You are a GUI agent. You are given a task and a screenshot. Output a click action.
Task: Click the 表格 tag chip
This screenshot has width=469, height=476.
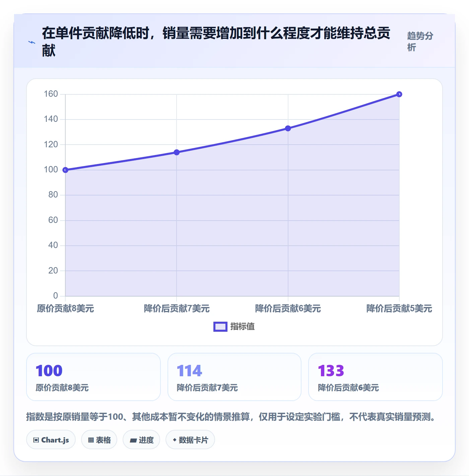coord(99,440)
